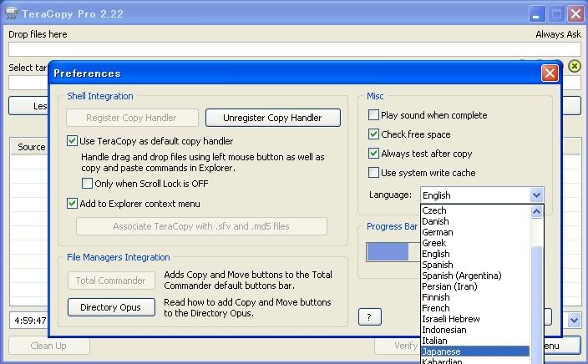Click Register Copy Handler button
Viewport: 588px width, 364px height.
pyautogui.click(x=132, y=118)
